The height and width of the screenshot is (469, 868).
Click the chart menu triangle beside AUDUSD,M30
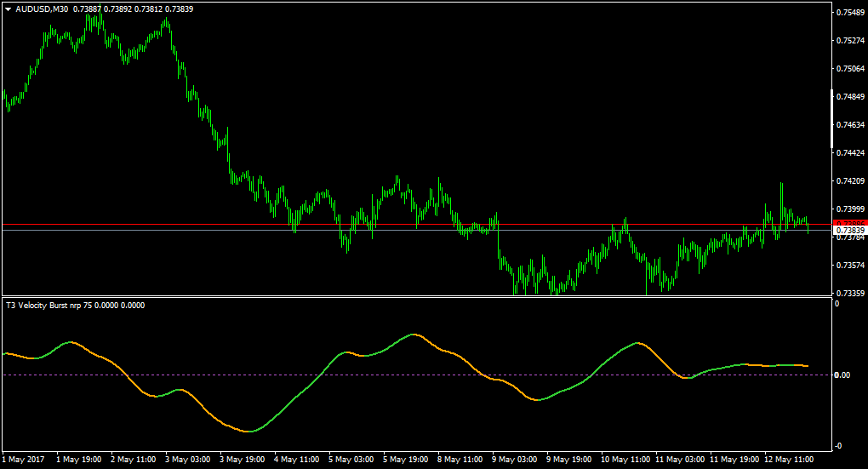click(x=9, y=9)
